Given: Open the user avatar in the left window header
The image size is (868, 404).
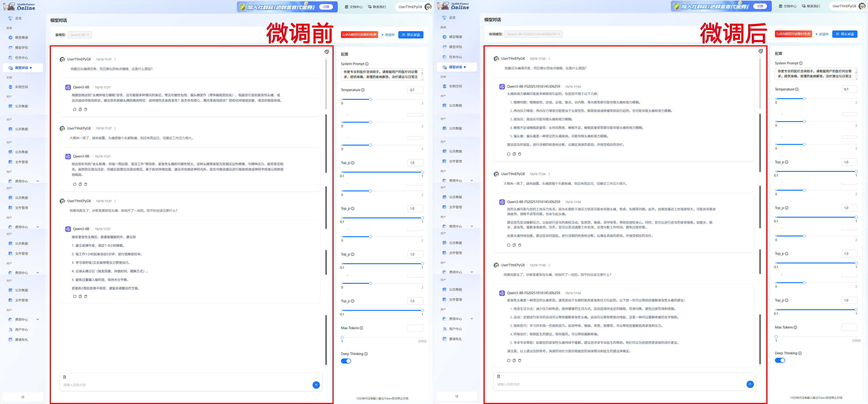Looking at the screenshot, I should click(428, 7).
